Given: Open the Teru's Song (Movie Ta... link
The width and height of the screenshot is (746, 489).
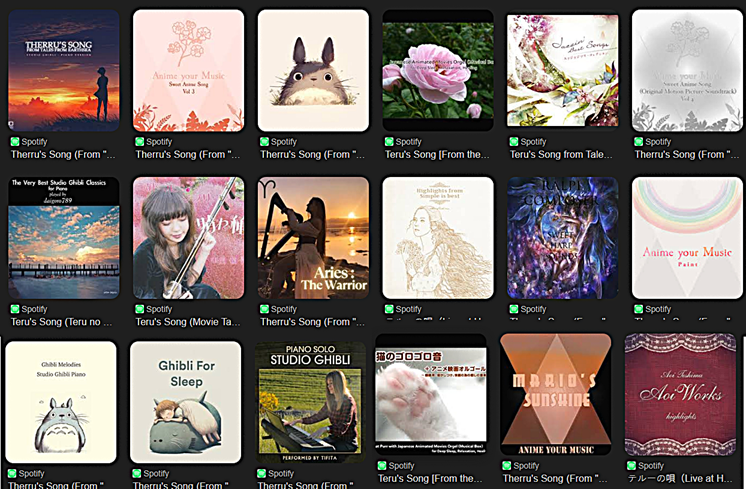Looking at the screenshot, I should [188, 322].
